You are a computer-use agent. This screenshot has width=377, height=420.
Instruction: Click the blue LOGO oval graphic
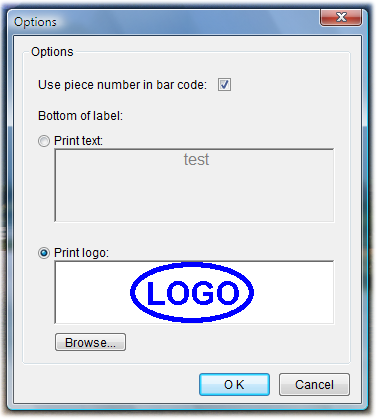192,292
